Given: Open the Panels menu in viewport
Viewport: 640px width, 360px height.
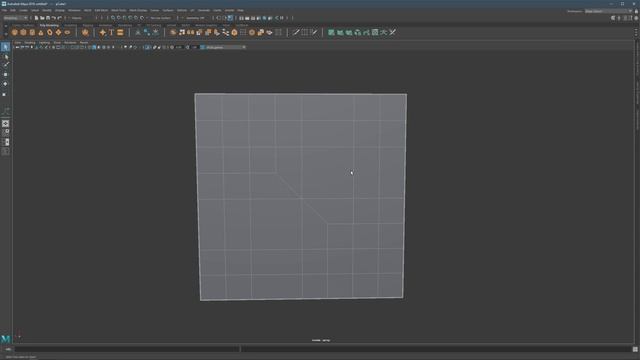Looking at the screenshot, I should [x=84, y=42].
